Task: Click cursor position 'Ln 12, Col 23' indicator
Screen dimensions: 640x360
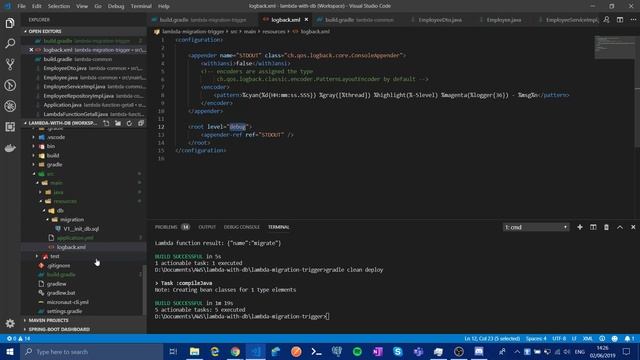Action: coord(492,338)
